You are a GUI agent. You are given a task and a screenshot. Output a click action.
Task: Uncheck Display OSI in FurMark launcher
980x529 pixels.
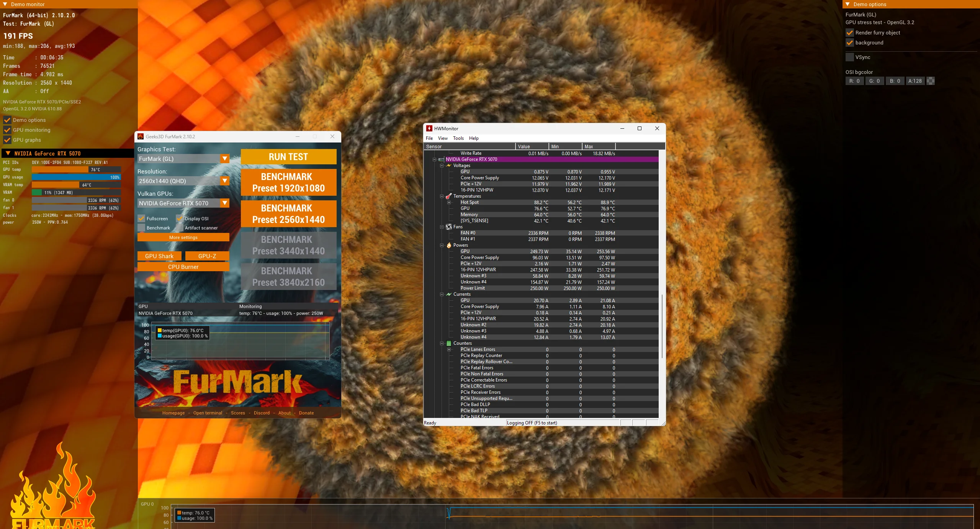[x=180, y=218]
